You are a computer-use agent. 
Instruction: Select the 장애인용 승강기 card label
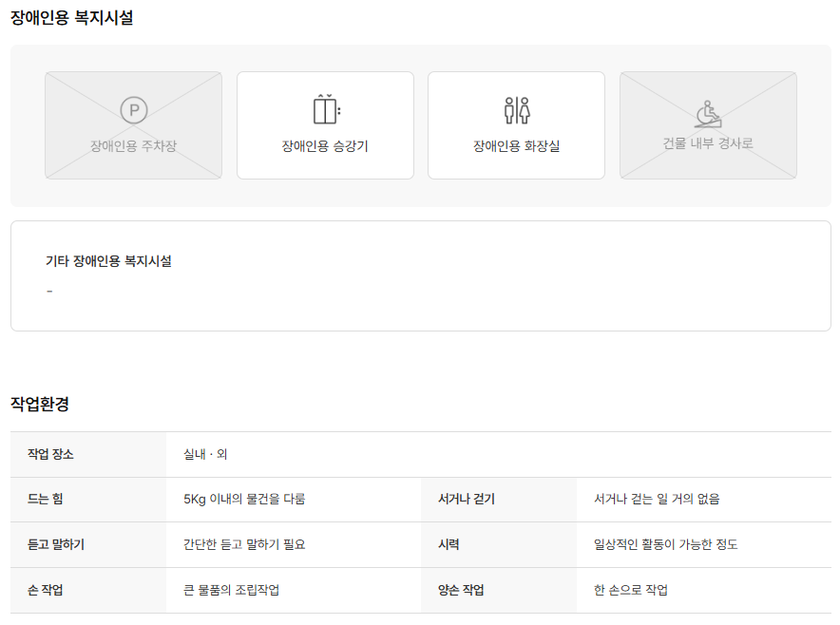point(325,145)
